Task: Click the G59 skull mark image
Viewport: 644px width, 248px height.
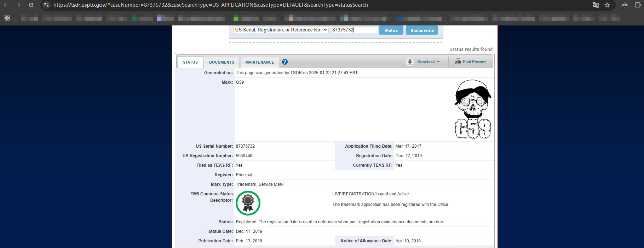Action: 473,109
